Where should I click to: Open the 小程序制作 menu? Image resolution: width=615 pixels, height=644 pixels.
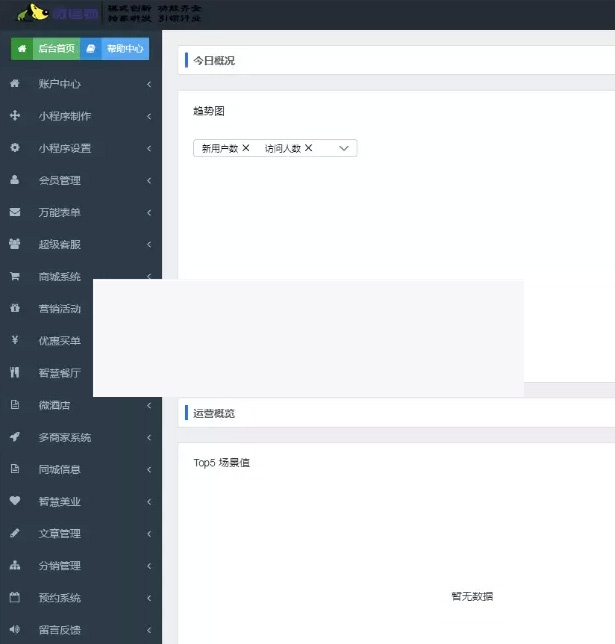click(65, 116)
